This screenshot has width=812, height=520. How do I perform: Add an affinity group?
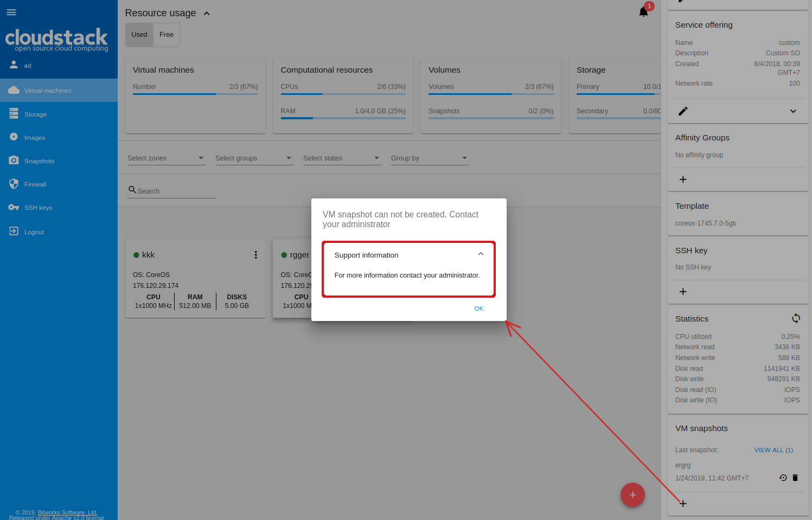(x=683, y=179)
